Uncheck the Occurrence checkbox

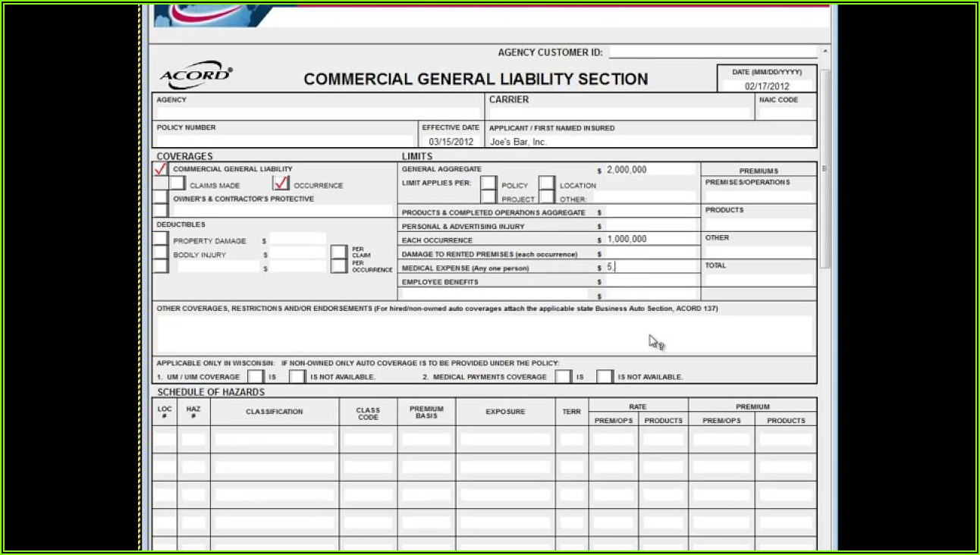coord(281,183)
